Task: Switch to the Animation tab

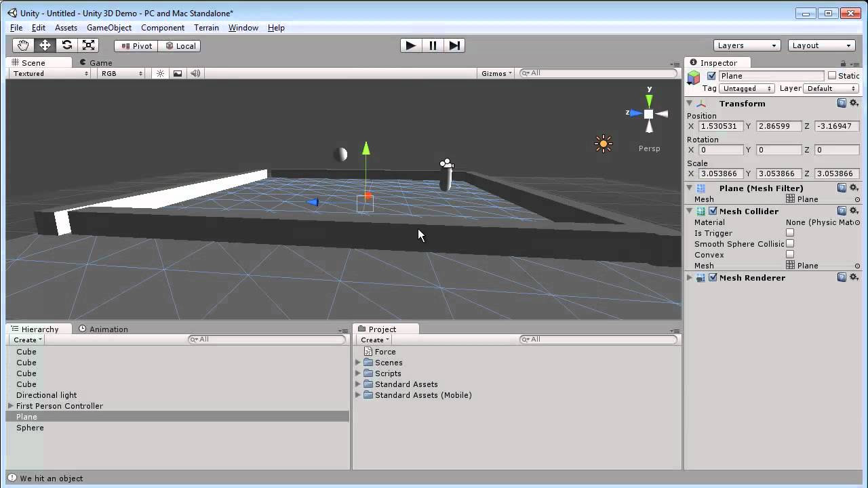Action: [103, 329]
